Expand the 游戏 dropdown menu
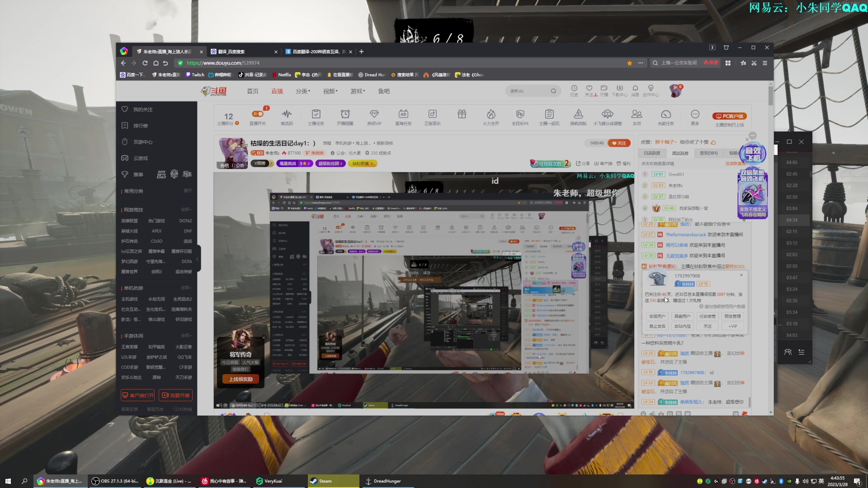 pos(358,91)
